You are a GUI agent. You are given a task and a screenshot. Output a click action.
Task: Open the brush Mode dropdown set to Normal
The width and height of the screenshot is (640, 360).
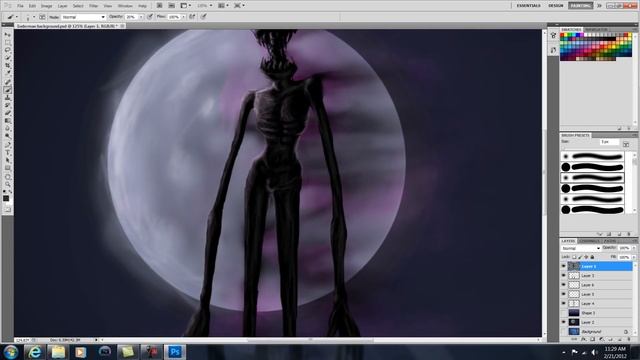[83, 17]
